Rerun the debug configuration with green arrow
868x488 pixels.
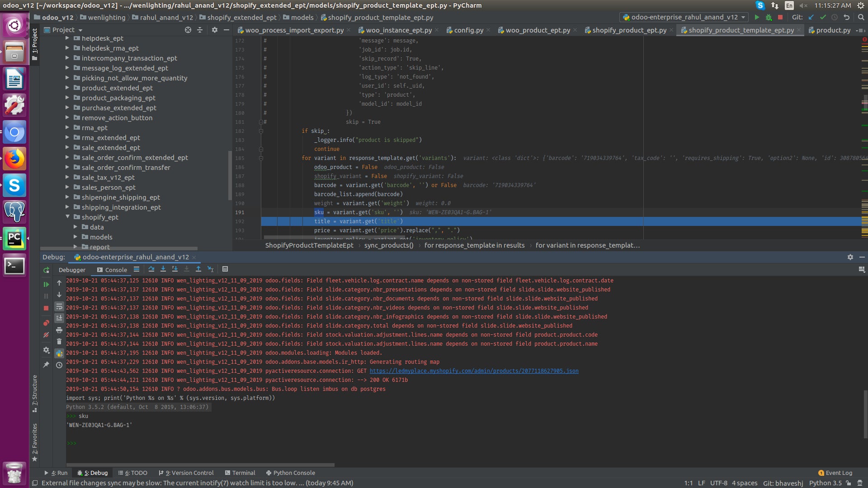[x=46, y=270]
